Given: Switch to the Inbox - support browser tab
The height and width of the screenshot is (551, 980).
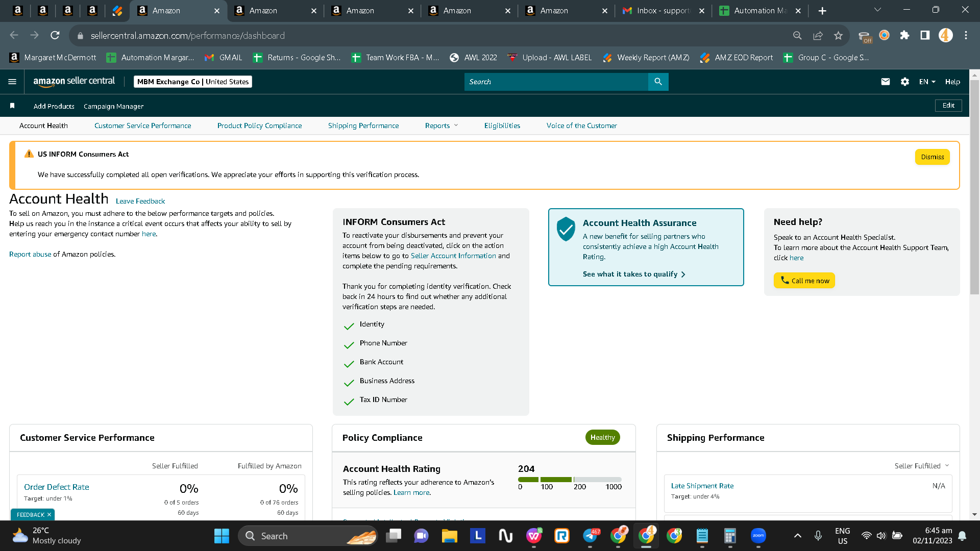Looking at the screenshot, I should click(x=663, y=11).
